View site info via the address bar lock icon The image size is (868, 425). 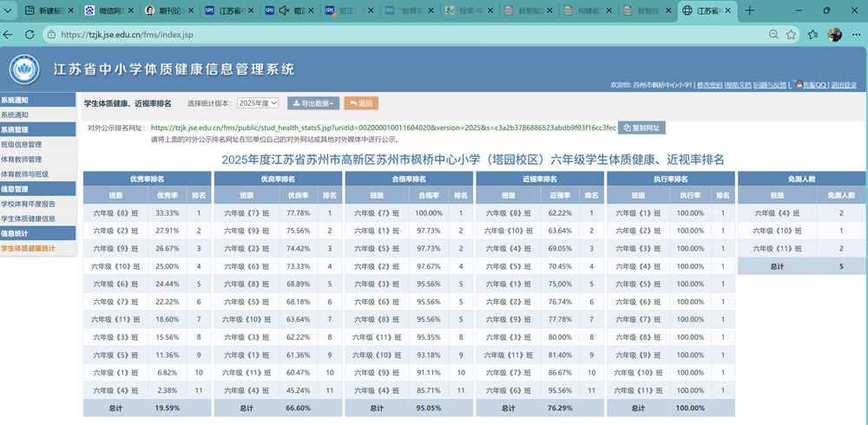(x=51, y=35)
